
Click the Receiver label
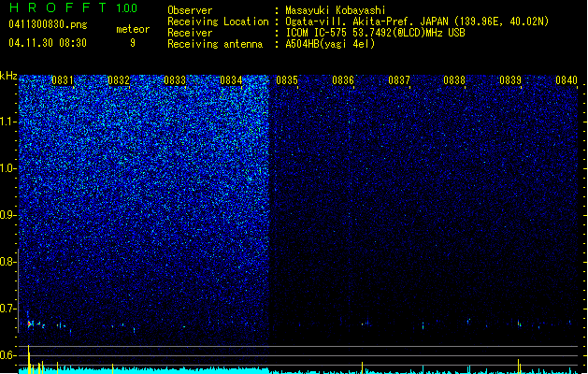[x=190, y=33]
